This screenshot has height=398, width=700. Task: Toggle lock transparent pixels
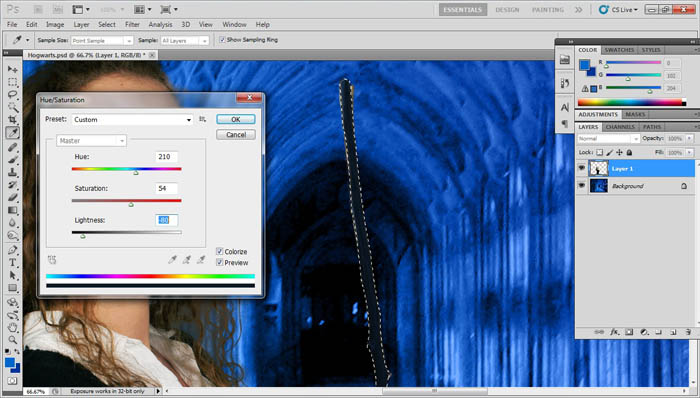pos(600,153)
